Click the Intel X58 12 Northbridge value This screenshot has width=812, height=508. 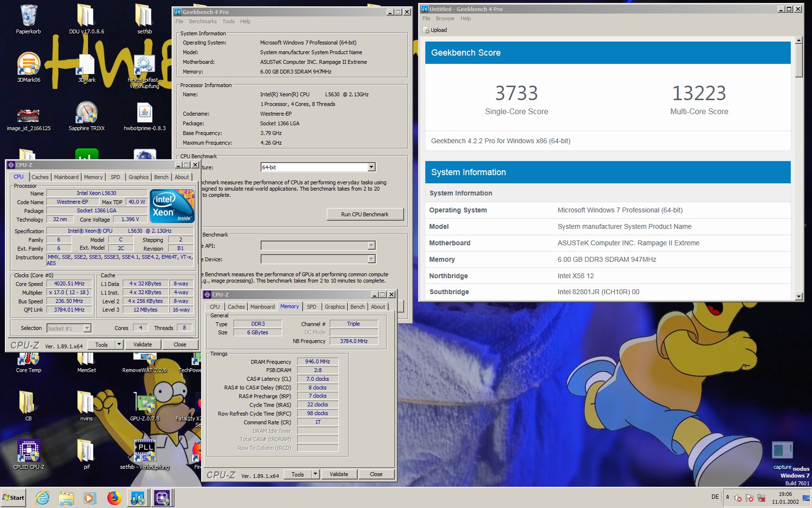(576, 276)
